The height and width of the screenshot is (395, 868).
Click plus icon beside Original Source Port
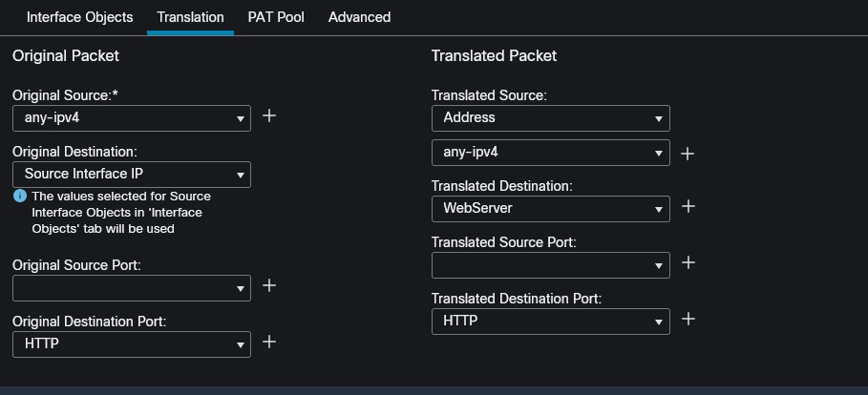269,285
